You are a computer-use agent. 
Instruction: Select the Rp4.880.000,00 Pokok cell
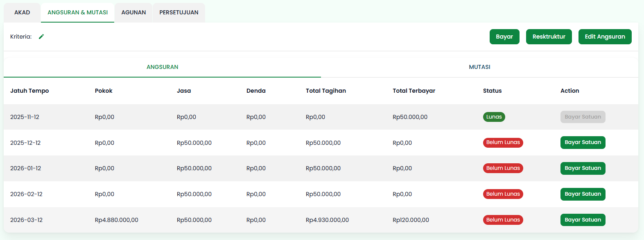click(x=116, y=220)
